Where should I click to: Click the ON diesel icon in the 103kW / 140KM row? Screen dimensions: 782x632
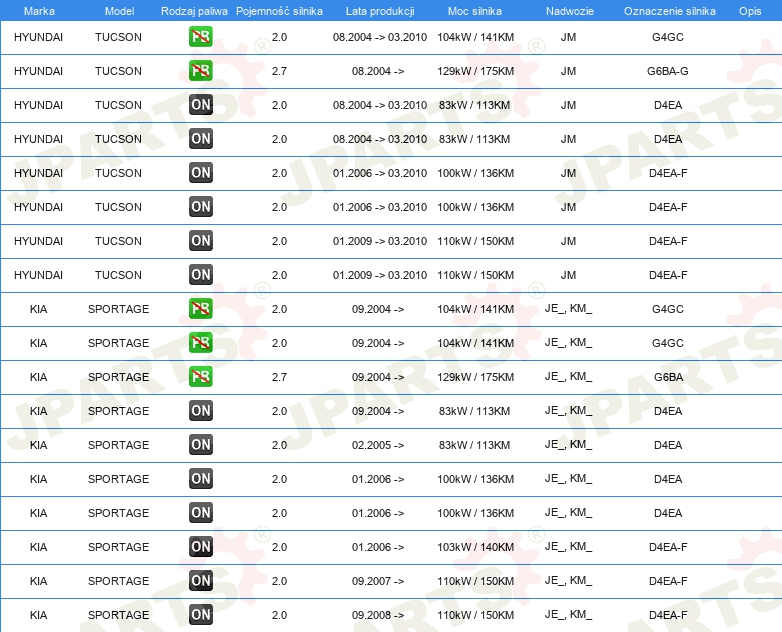tap(201, 547)
